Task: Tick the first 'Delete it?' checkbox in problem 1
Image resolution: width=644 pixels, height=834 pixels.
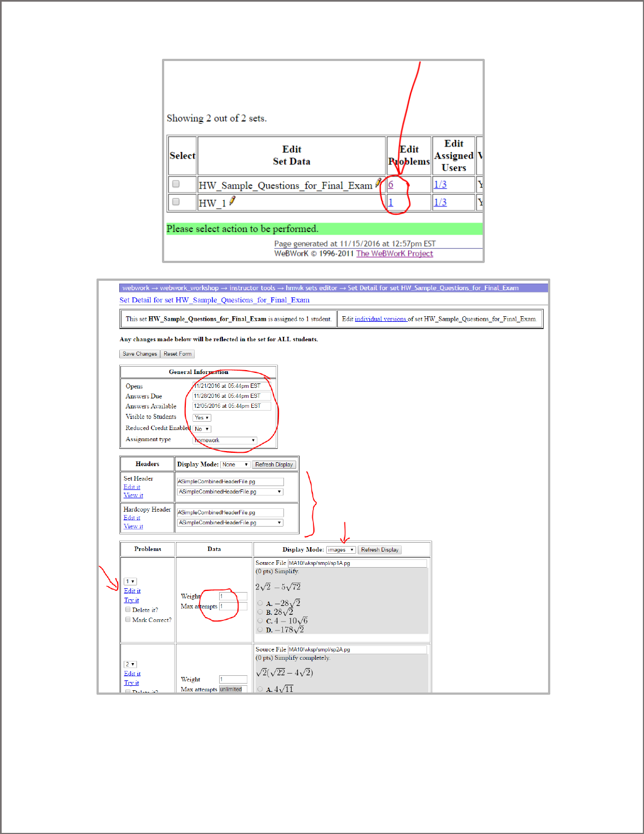Action: [128, 609]
